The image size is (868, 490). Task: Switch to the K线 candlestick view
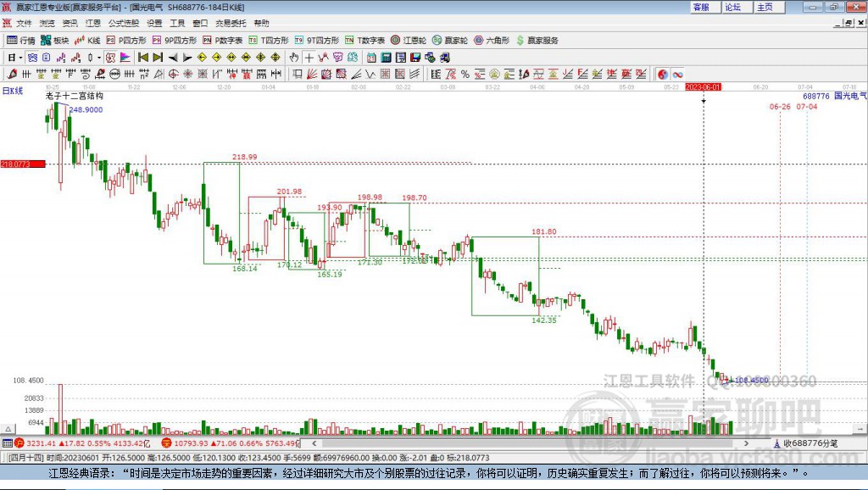(87, 41)
